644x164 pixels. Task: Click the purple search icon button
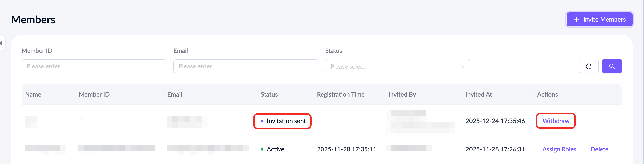tap(612, 66)
